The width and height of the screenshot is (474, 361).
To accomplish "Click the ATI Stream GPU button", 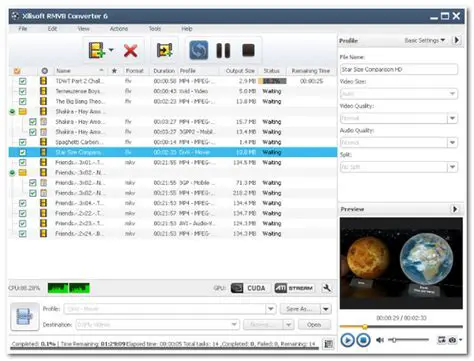I will [294, 288].
